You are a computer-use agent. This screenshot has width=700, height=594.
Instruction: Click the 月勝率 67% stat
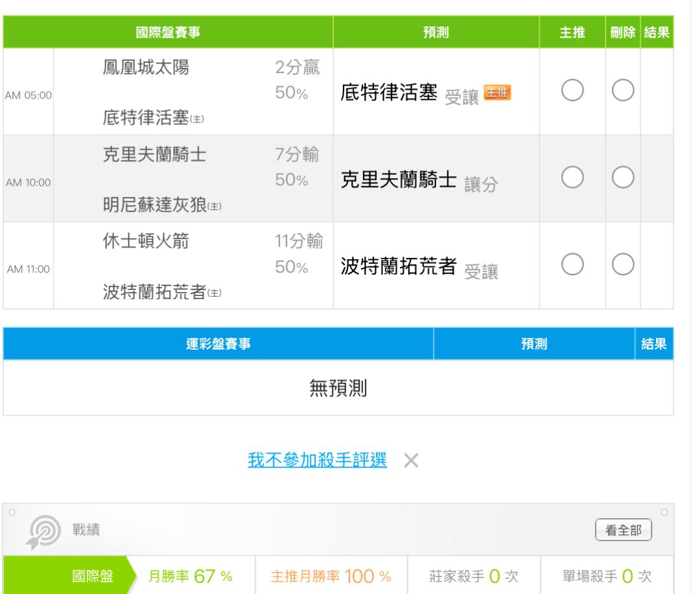[190, 576]
